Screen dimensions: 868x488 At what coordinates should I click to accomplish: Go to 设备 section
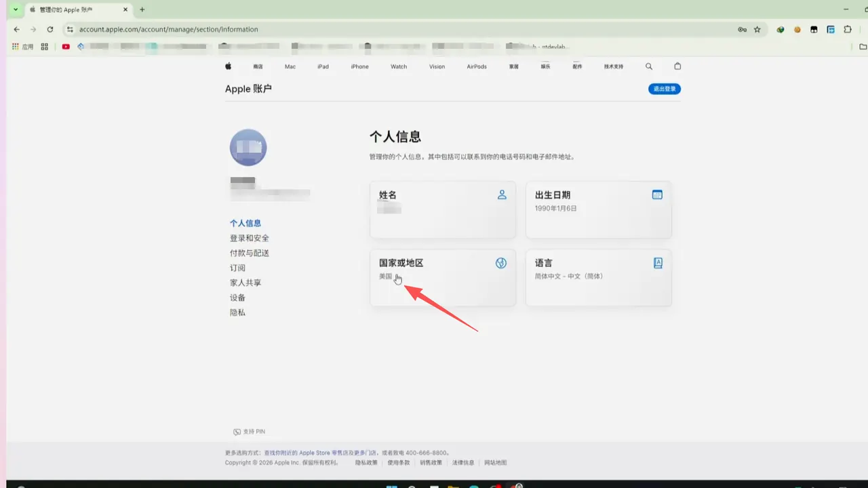pos(237,298)
